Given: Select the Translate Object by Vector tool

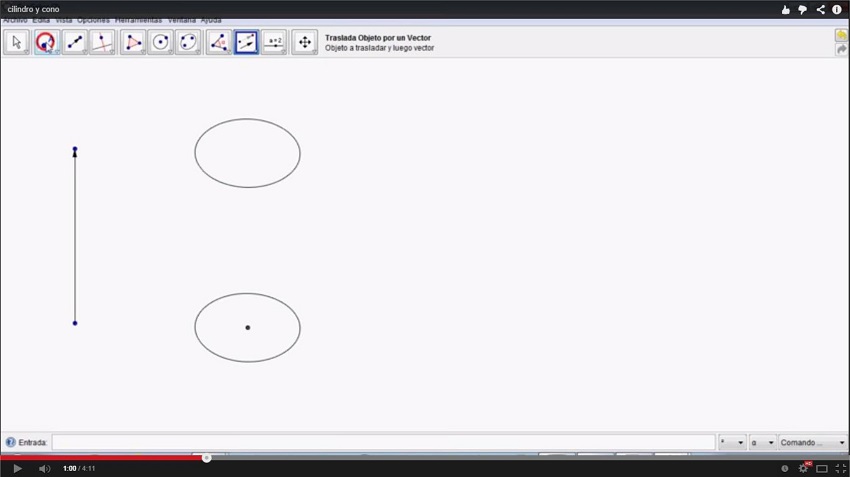Looking at the screenshot, I should coord(246,42).
